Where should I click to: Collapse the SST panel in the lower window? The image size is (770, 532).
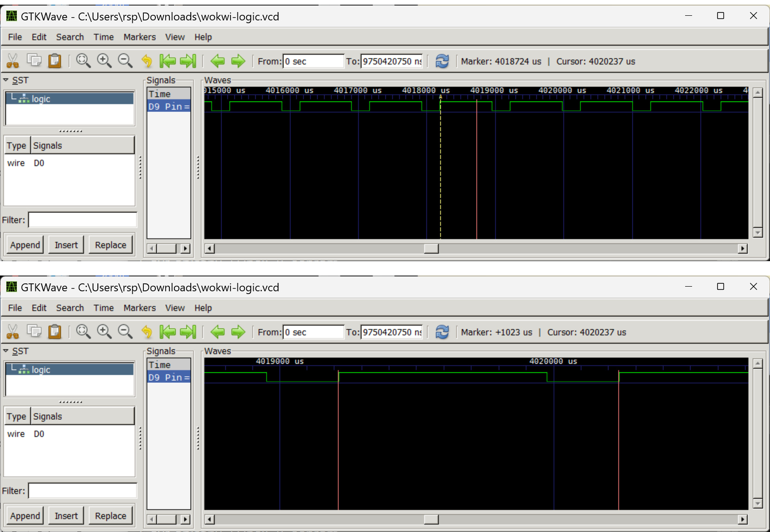pyautogui.click(x=6, y=351)
